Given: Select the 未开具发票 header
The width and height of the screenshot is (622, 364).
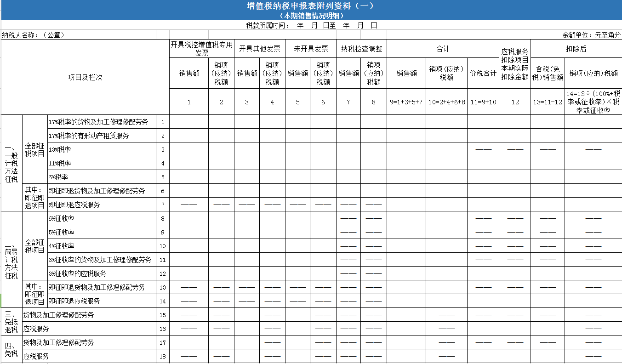Looking at the screenshot, I should click(x=311, y=49).
